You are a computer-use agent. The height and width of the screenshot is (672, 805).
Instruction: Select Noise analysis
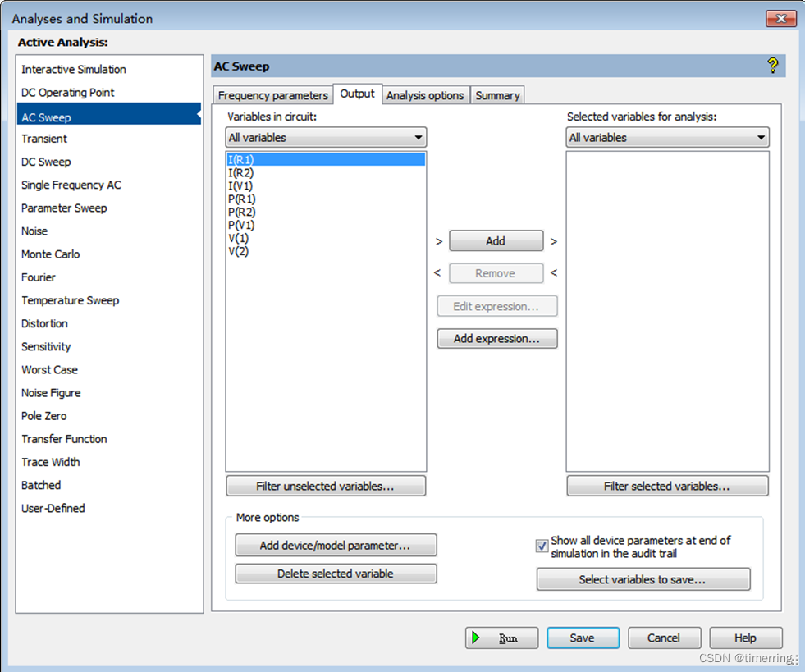coord(34,231)
